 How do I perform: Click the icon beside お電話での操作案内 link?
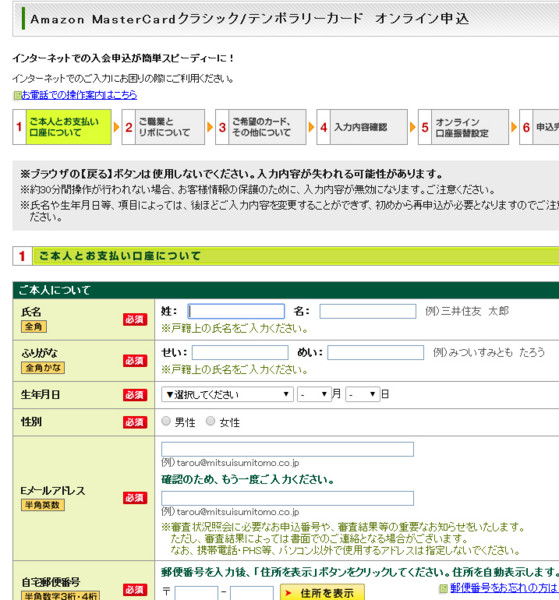(17, 95)
